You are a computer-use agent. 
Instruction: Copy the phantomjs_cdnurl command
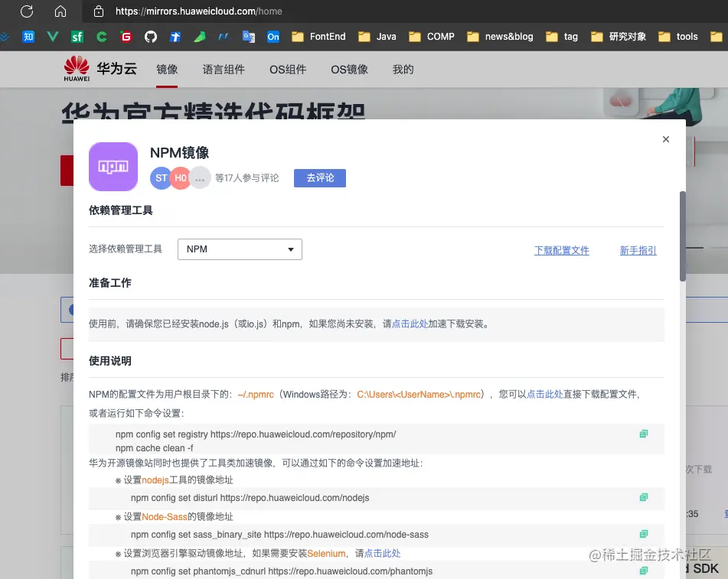tap(643, 570)
